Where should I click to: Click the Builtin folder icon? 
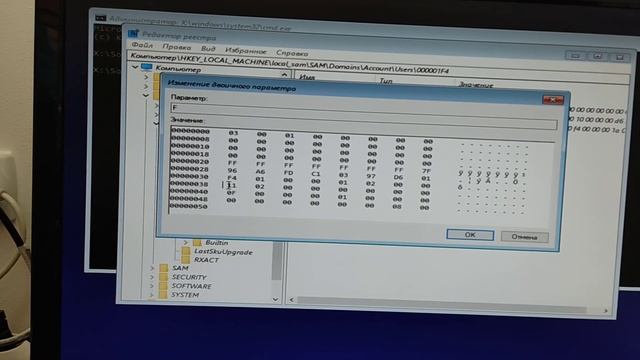(x=197, y=242)
